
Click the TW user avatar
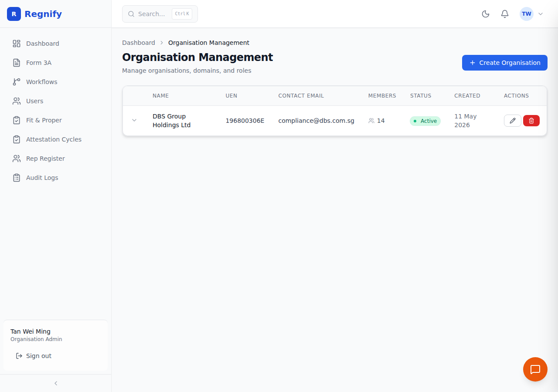pos(527,14)
